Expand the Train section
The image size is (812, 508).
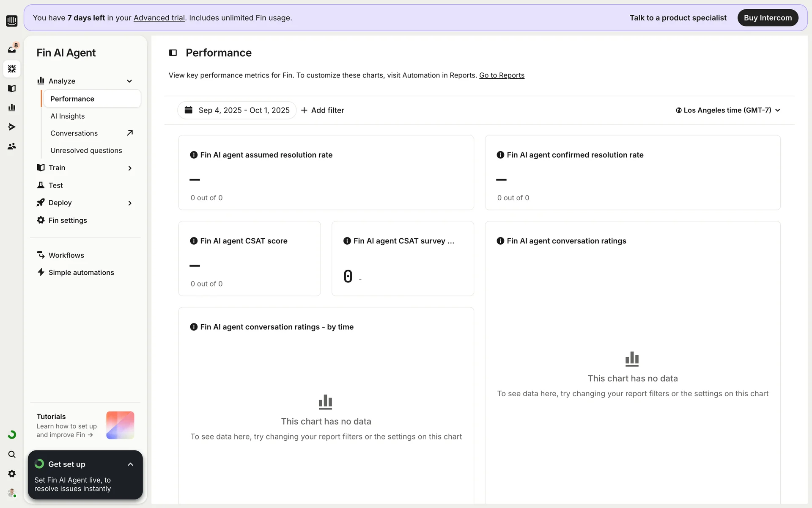(x=129, y=168)
